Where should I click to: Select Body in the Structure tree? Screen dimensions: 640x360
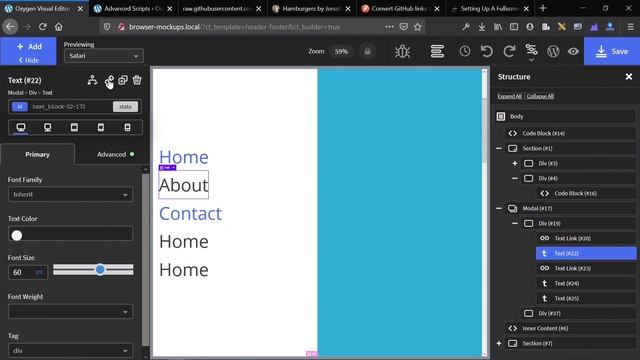565,117
